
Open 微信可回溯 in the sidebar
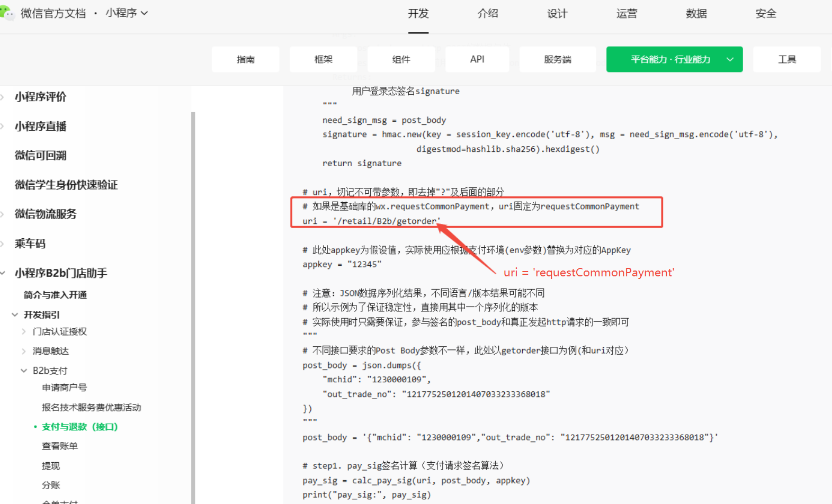[41, 156]
